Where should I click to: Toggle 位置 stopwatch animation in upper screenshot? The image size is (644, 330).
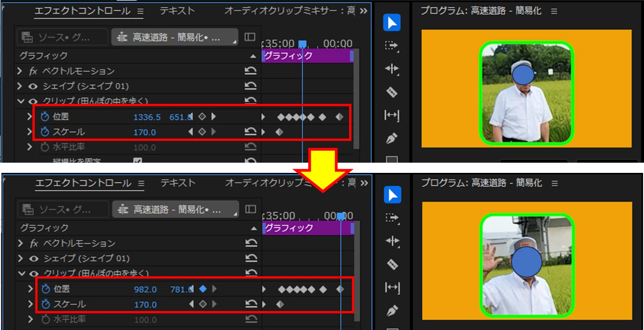click(45, 117)
